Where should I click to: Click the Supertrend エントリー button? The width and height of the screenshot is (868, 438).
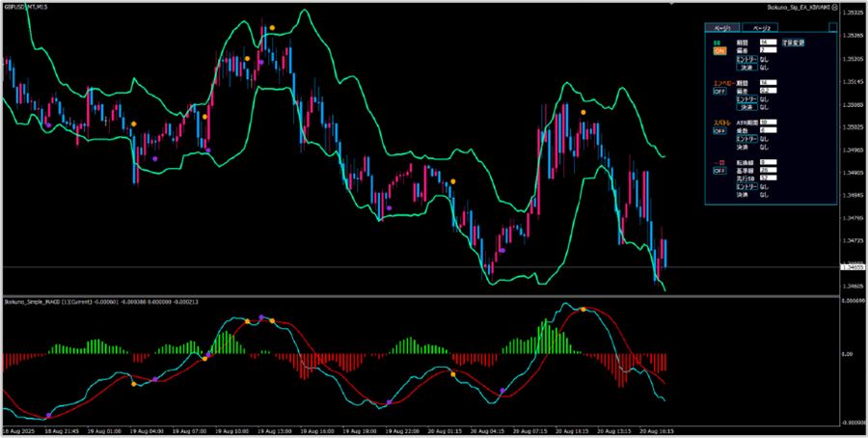tap(747, 138)
